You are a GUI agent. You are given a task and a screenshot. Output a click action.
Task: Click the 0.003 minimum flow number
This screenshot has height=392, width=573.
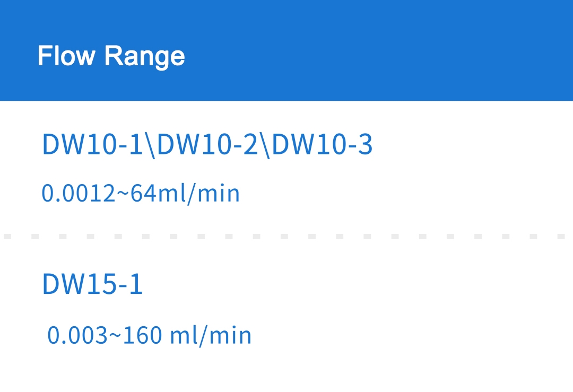pyautogui.click(x=78, y=335)
